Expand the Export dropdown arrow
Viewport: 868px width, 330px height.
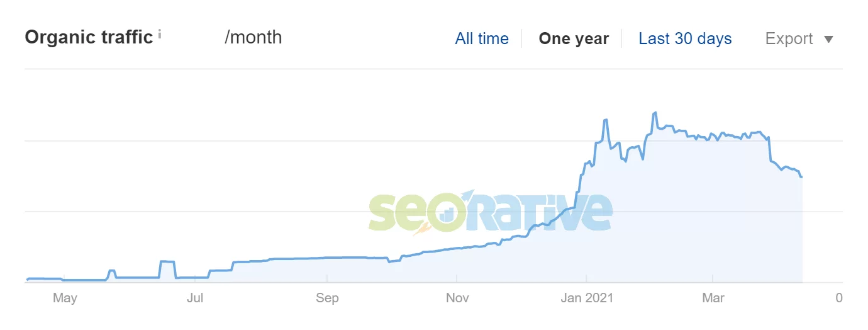point(828,40)
